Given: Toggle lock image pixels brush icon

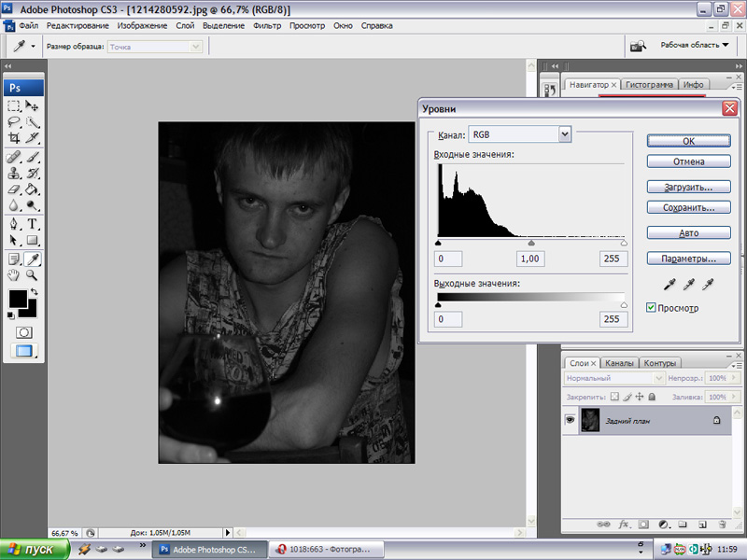Looking at the screenshot, I should pyautogui.click(x=627, y=396).
